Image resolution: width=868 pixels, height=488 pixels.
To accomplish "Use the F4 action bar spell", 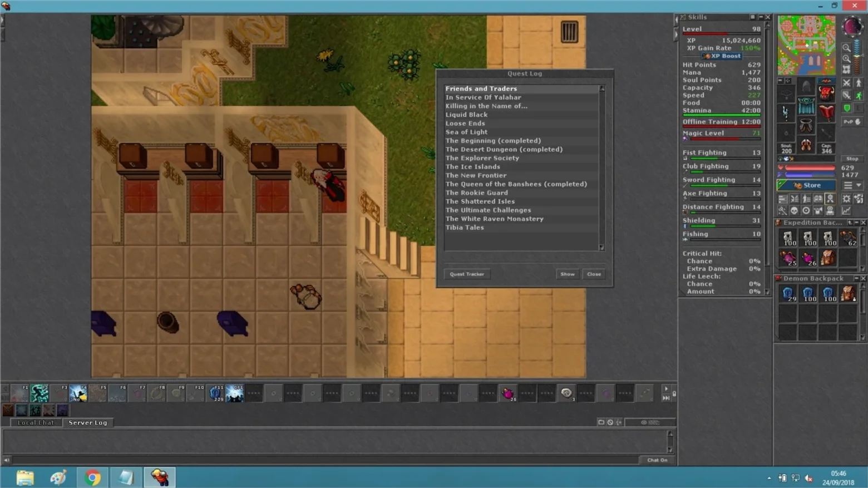I will tap(78, 393).
